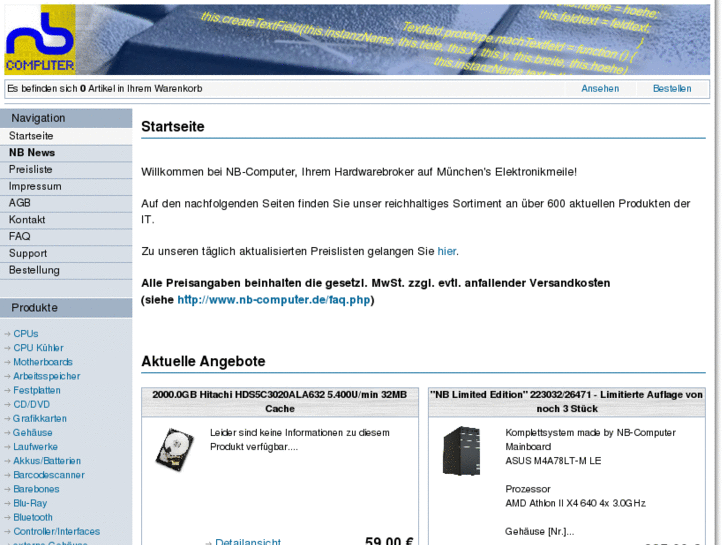Screen dimensions: 727x545
Task: Open the NB Limited Edition PC tower image
Action: tap(461, 451)
